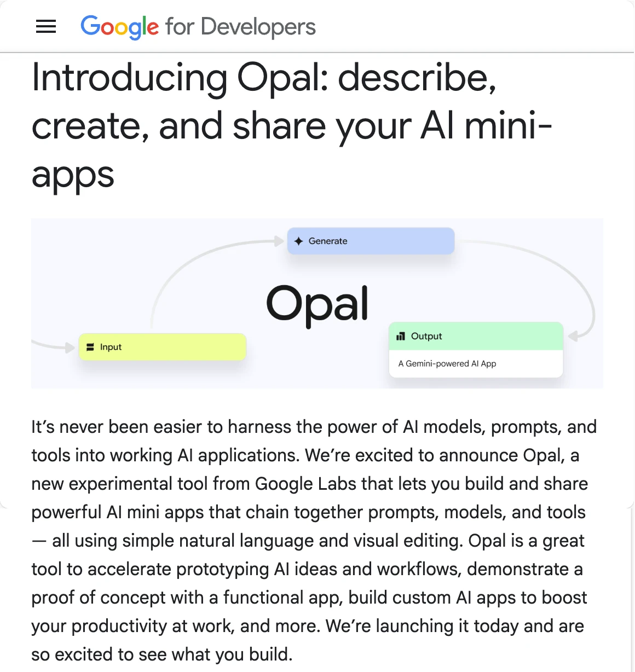Click the "for Developers" header text
Image resolution: width=635 pixels, height=672 pixels.
click(240, 27)
